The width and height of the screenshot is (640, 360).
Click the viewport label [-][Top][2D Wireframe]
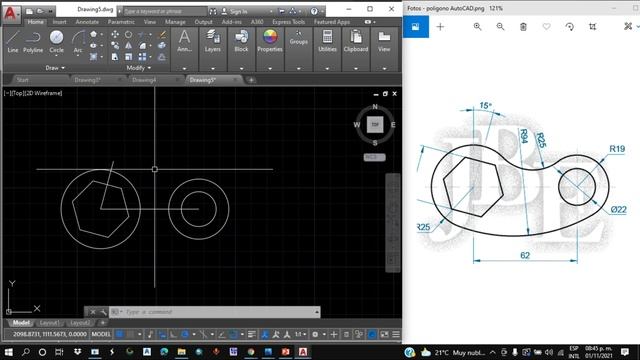click(x=33, y=93)
